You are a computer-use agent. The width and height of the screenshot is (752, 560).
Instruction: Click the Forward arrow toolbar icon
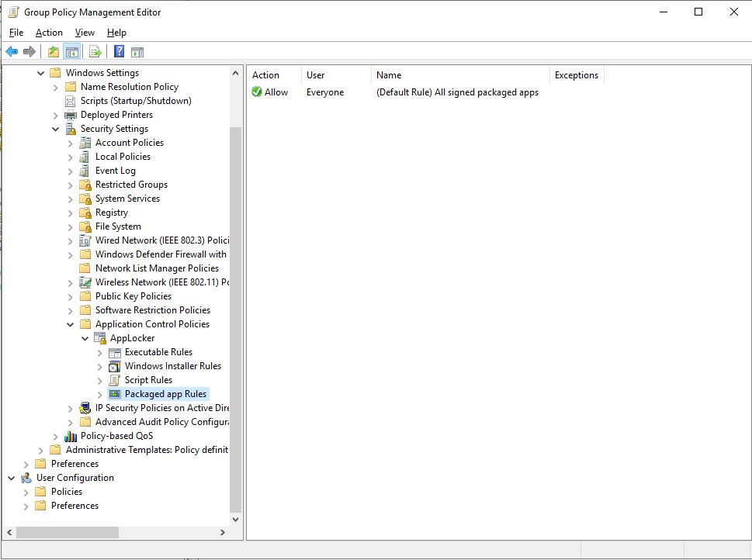click(29, 51)
